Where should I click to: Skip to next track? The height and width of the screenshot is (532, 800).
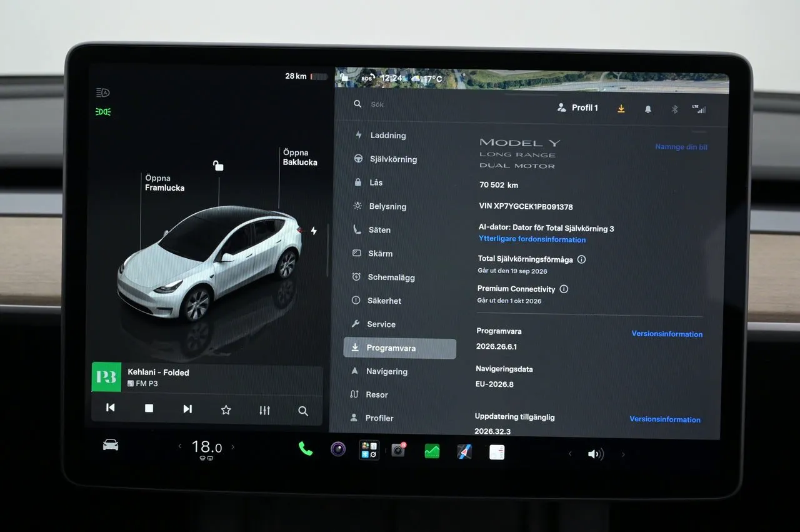187,409
